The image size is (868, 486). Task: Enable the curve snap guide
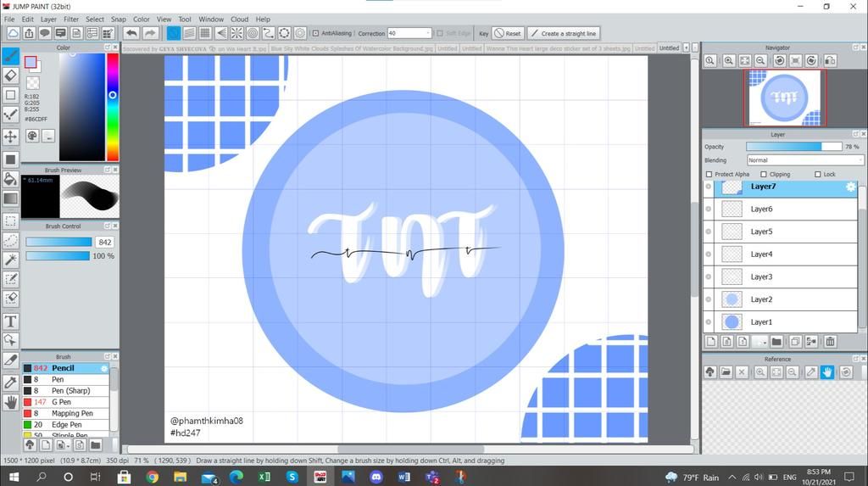pos(268,33)
